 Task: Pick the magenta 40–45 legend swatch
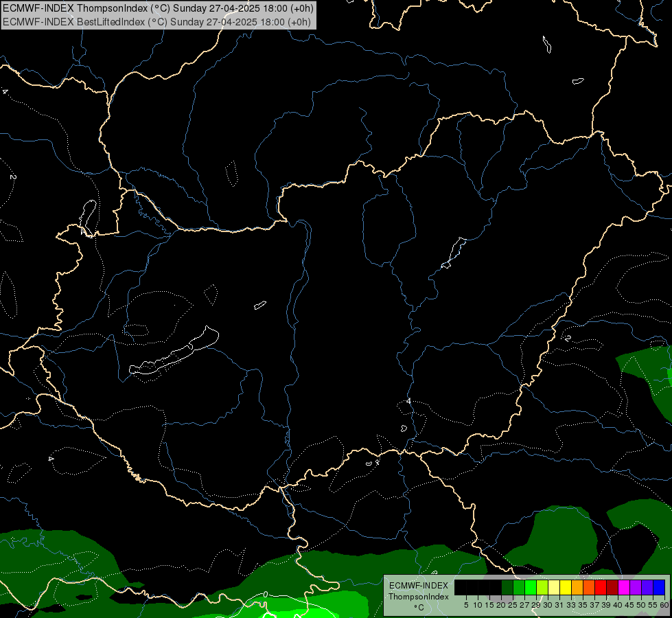[624, 587]
